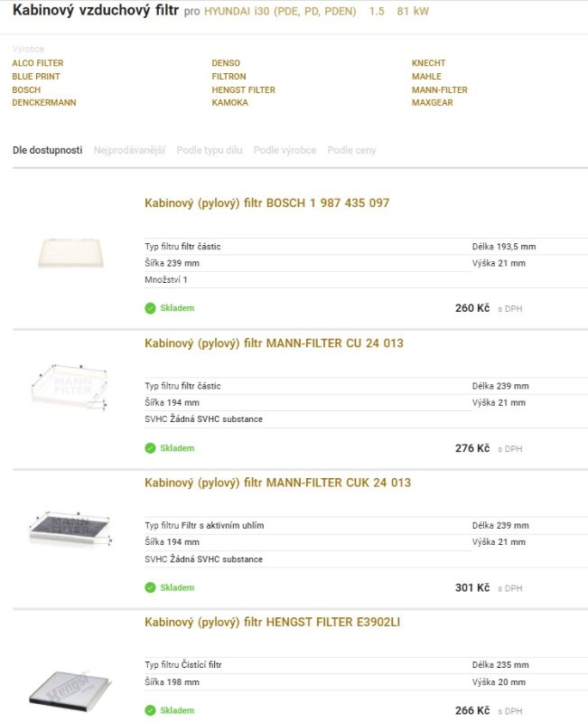Click green checkmark beside HENGST FILTER E3902LI
The height and width of the screenshot is (723, 588).
pos(150,710)
